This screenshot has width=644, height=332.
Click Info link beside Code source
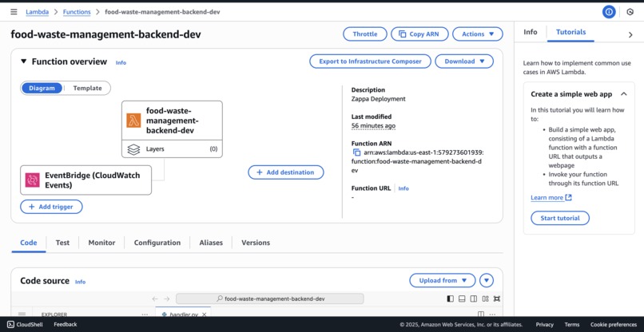tap(80, 282)
